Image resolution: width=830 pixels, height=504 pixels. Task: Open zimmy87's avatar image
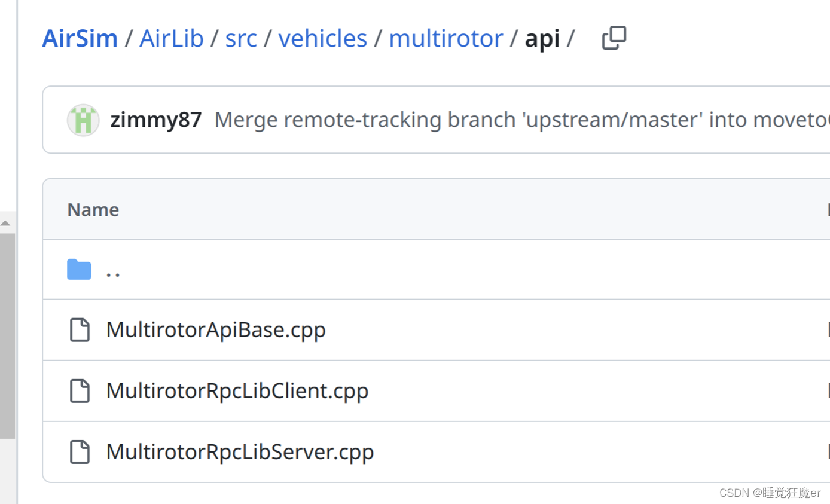click(83, 120)
